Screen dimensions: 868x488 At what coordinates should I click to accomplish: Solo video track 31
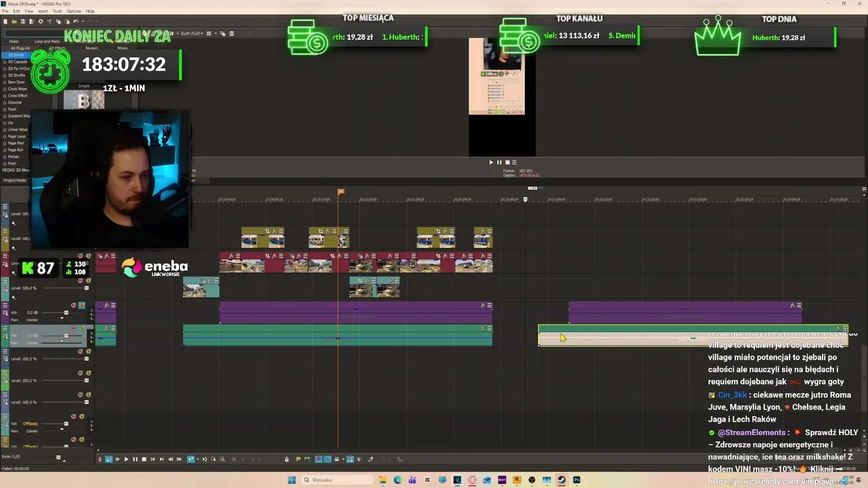pyautogui.click(x=88, y=373)
